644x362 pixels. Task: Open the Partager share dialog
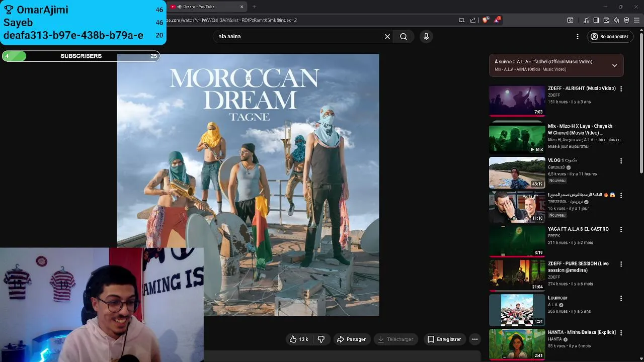click(x=351, y=339)
